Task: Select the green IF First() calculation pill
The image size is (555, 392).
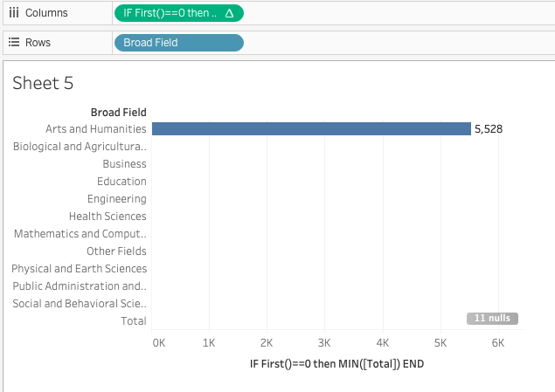Action: coord(170,13)
